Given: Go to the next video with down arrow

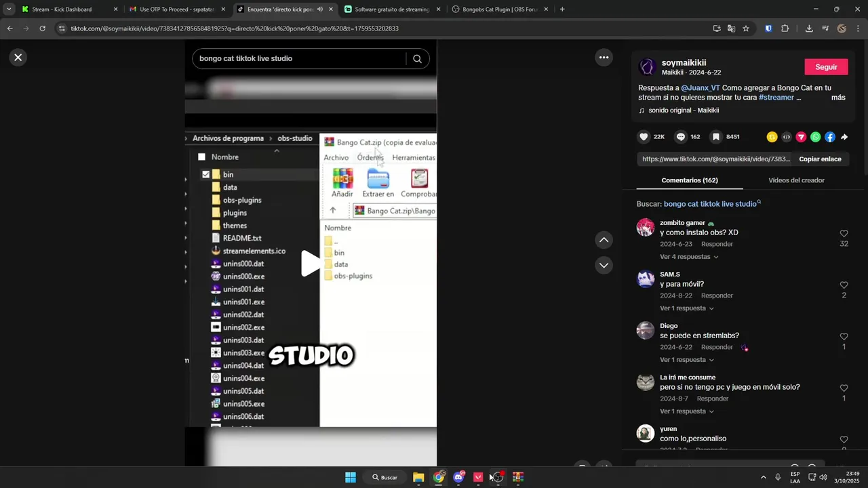Looking at the screenshot, I should point(604,265).
